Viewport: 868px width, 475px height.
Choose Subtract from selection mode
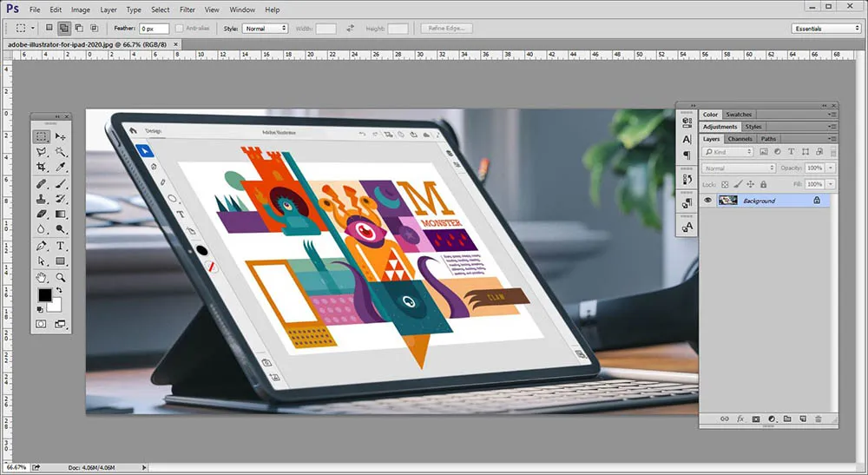pyautogui.click(x=79, y=28)
